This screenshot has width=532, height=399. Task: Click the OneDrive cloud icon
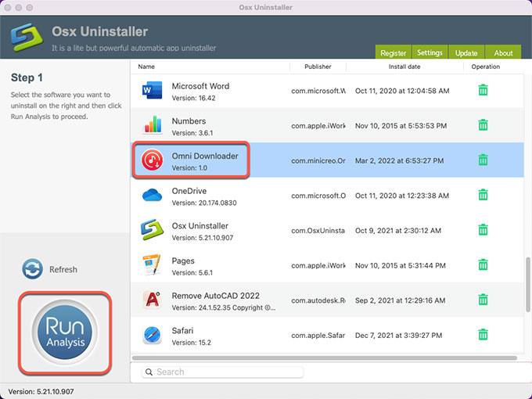pos(152,195)
